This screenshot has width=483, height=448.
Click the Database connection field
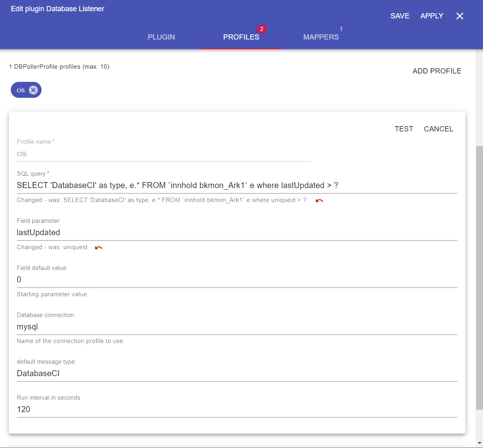coord(236,327)
